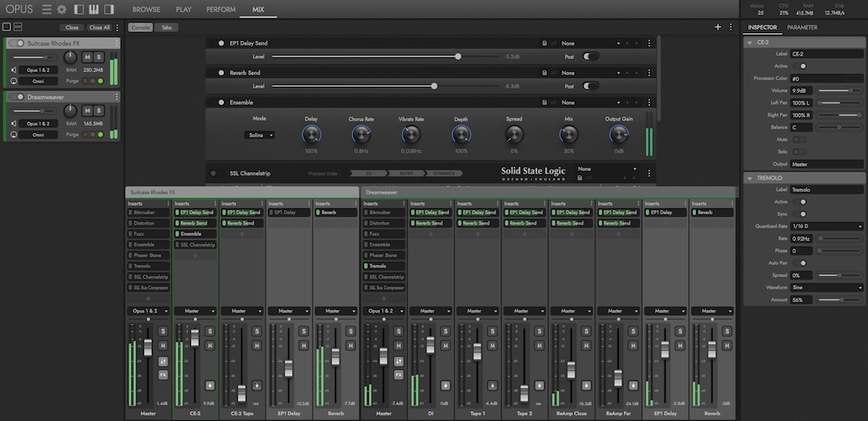Open mixer console three-dot options menu
Screen dimensions: 868x421
(x=731, y=27)
